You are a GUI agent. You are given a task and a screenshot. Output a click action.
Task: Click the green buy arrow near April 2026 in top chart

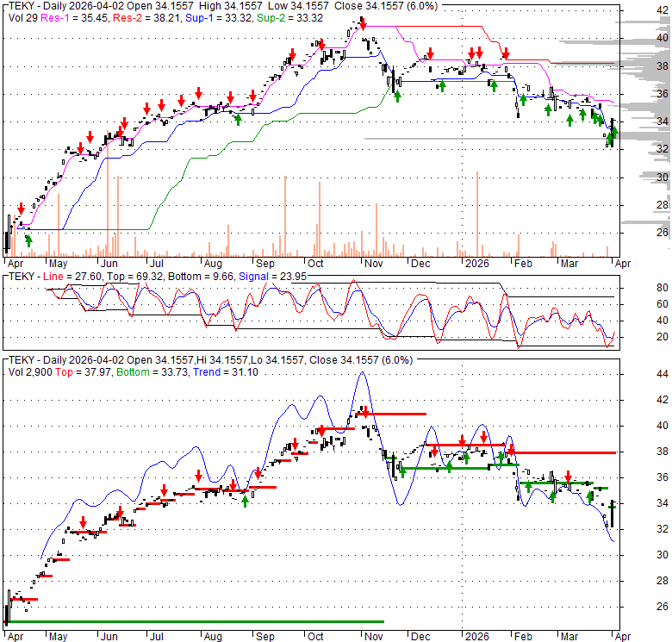tap(613, 134)
